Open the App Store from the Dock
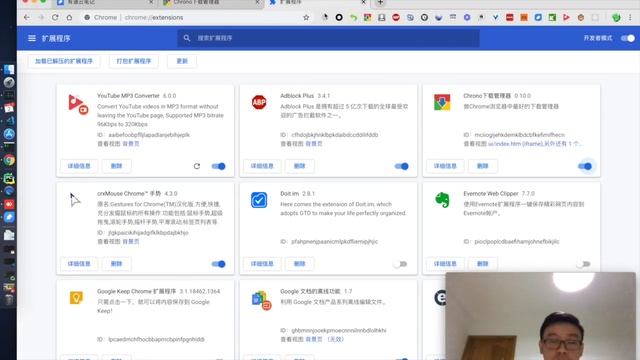The width and height of the screenshot is (640, 360). pyautogui.click(x=9, y=134)
